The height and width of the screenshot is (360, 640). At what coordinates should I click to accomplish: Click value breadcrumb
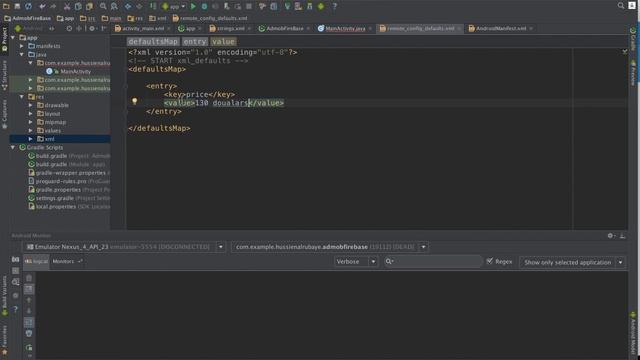point(223,42)
